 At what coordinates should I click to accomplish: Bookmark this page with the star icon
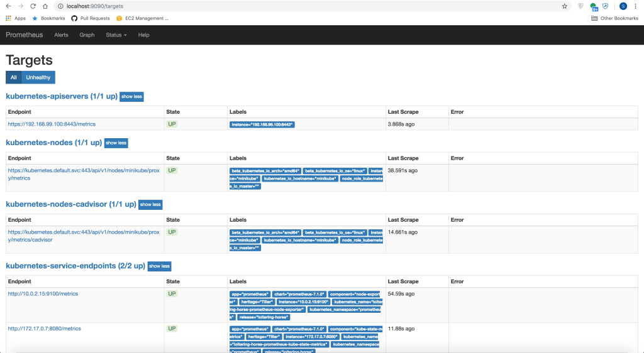(x=564, y=6)
